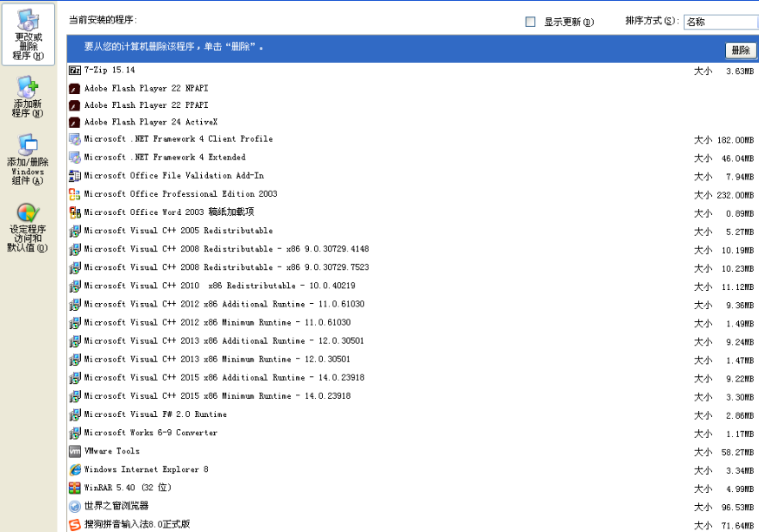Viewport: 759px width, 532px height.
Task: Click the Visual F# 2.0 Runtime icon
Action: (x=75, y=415)
